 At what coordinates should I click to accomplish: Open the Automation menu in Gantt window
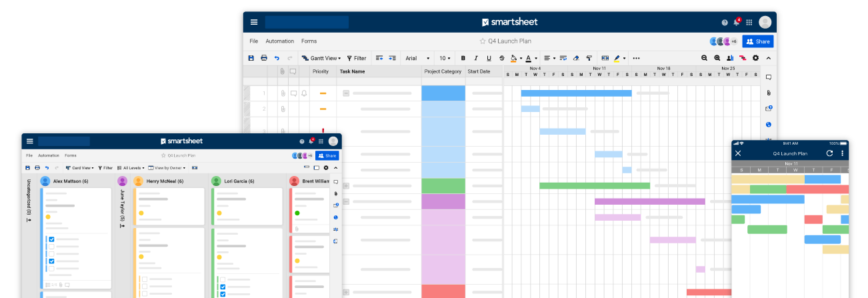pyautogui.click(x=279, y=41)
